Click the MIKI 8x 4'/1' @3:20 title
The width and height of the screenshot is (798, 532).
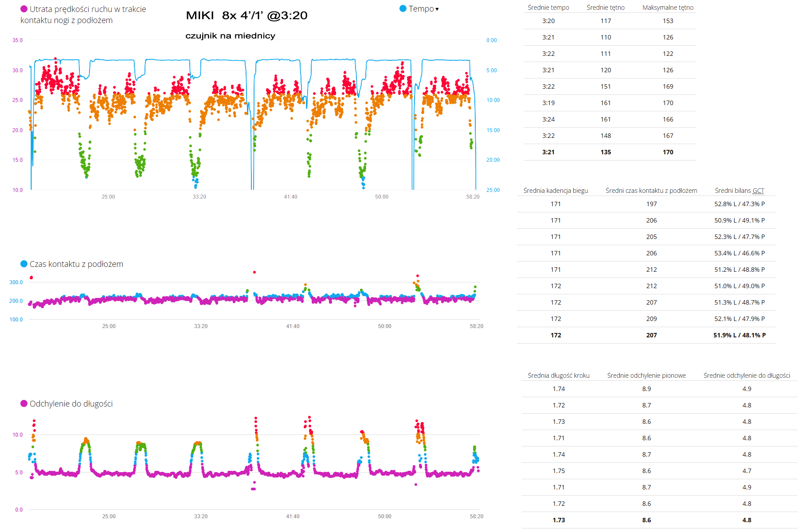point(246,16)
